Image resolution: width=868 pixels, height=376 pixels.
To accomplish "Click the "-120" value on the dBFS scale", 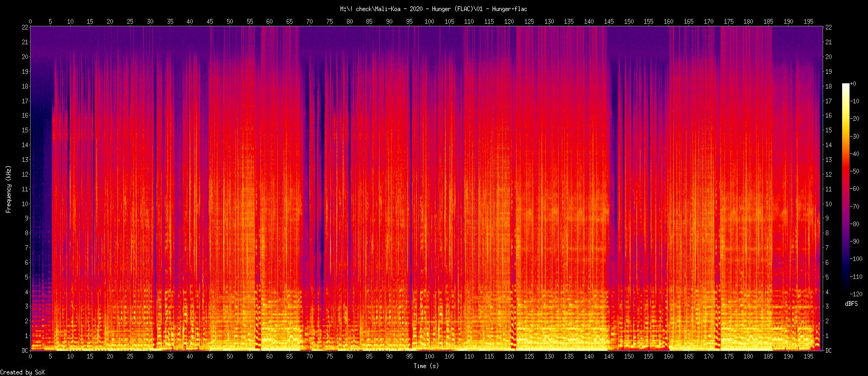I will pos(856,294).
